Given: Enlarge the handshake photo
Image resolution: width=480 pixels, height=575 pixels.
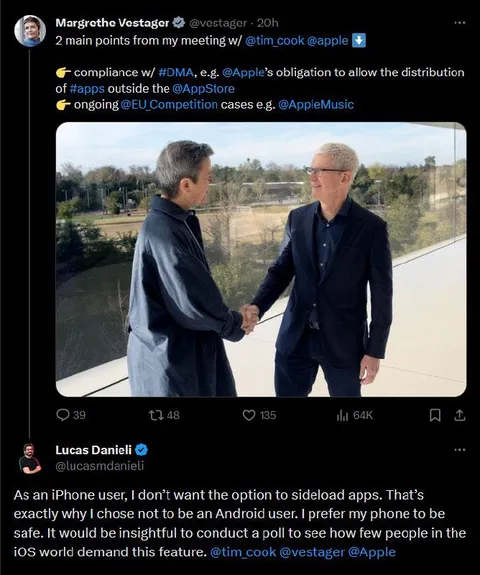Looking at the screenshot, I should [261, 259].
